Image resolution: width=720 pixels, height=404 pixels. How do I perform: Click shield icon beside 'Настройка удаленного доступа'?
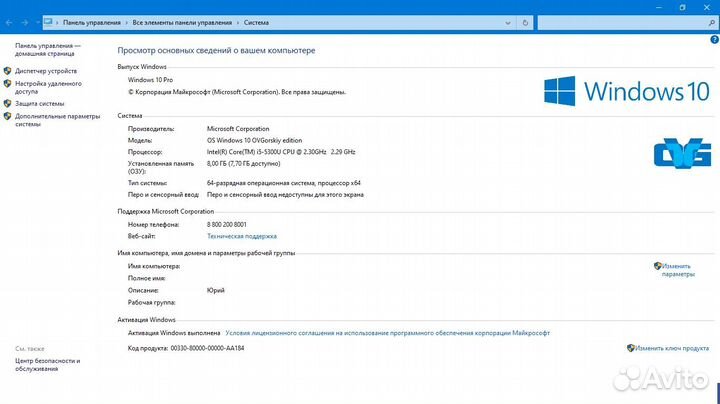pyautogui.click(x=7, y=84)
